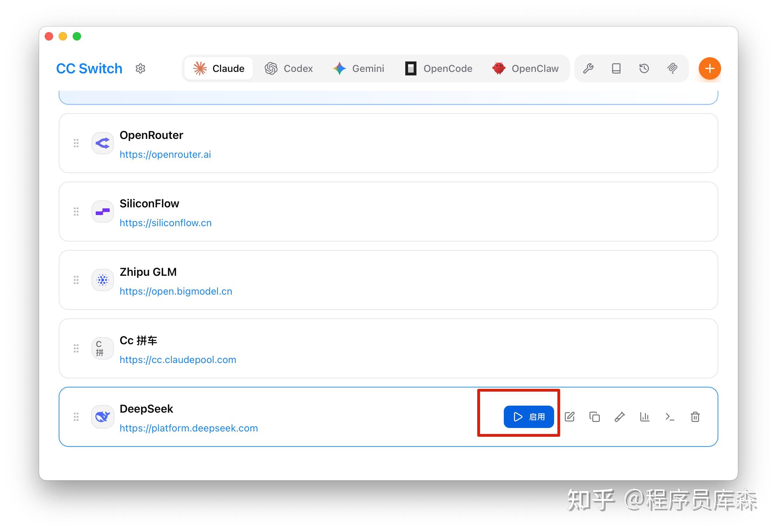Open the book icon in toolbar
The width and height of the screenshot is (777, 532).
click(616, 68)
